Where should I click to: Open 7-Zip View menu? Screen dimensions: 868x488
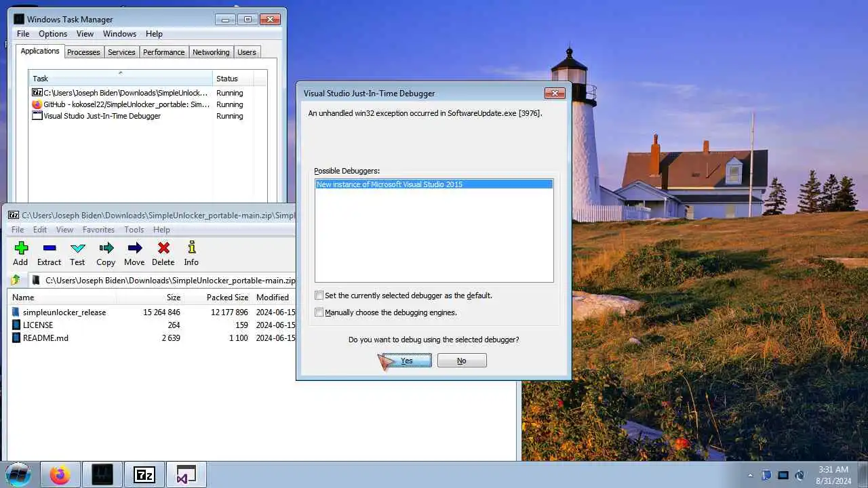64,230
